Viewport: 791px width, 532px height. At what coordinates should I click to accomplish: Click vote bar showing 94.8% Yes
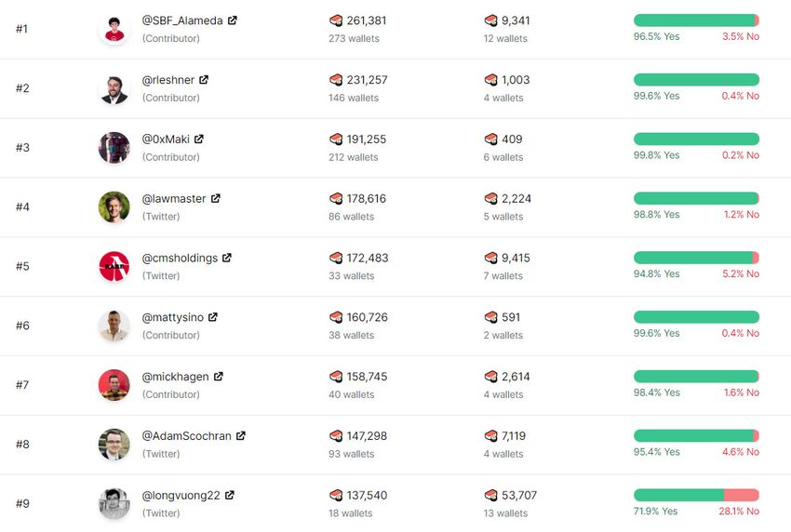coord(696,258)
